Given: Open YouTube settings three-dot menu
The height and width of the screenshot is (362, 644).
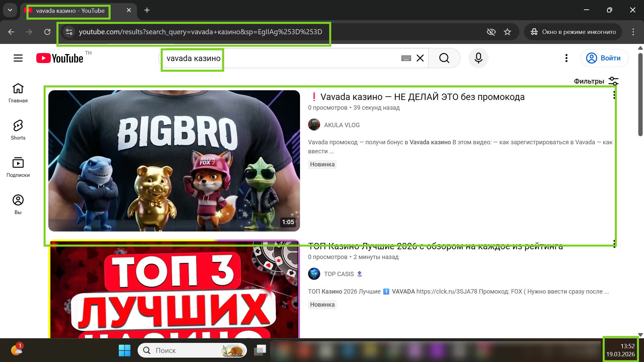Looking at the screenshot, I should [x=566, y=58].
